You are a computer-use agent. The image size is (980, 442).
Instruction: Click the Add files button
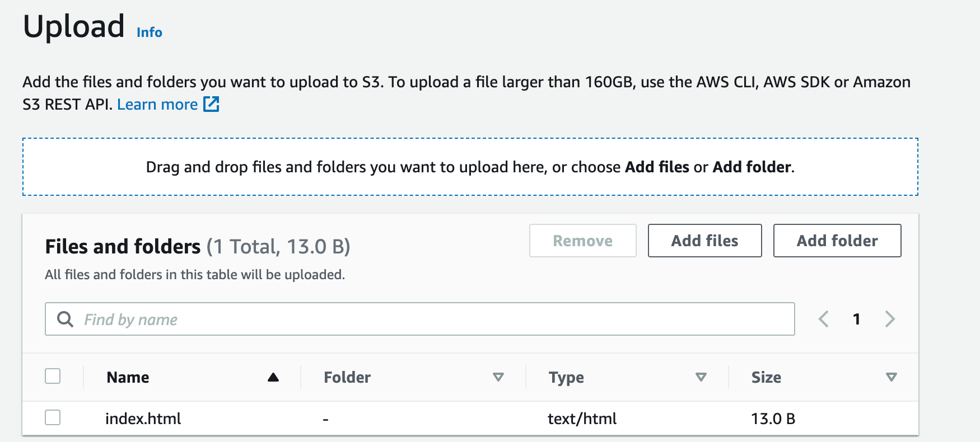[705, 241]
